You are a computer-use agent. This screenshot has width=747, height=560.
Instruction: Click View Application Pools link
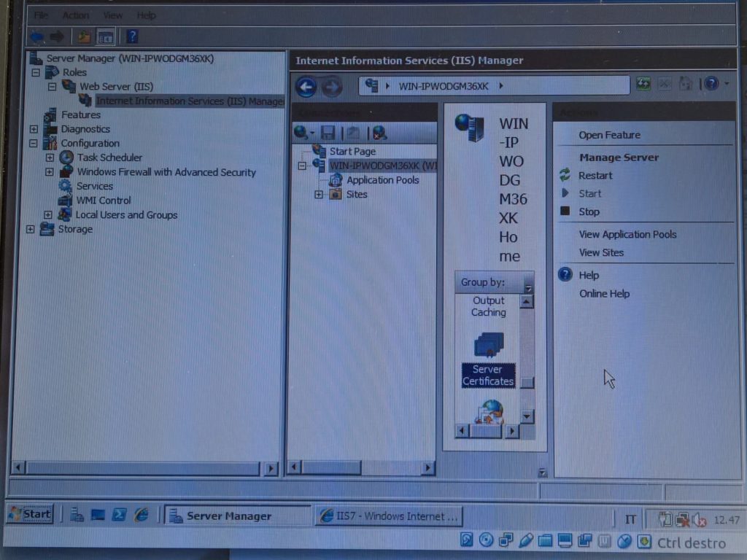tap(627, 234)
